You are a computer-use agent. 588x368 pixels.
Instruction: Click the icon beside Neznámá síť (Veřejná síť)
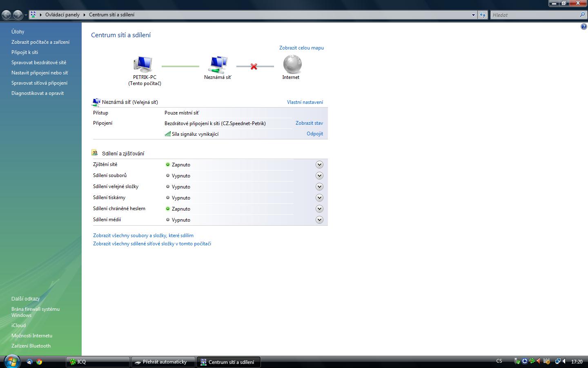[x=96, y=102]
